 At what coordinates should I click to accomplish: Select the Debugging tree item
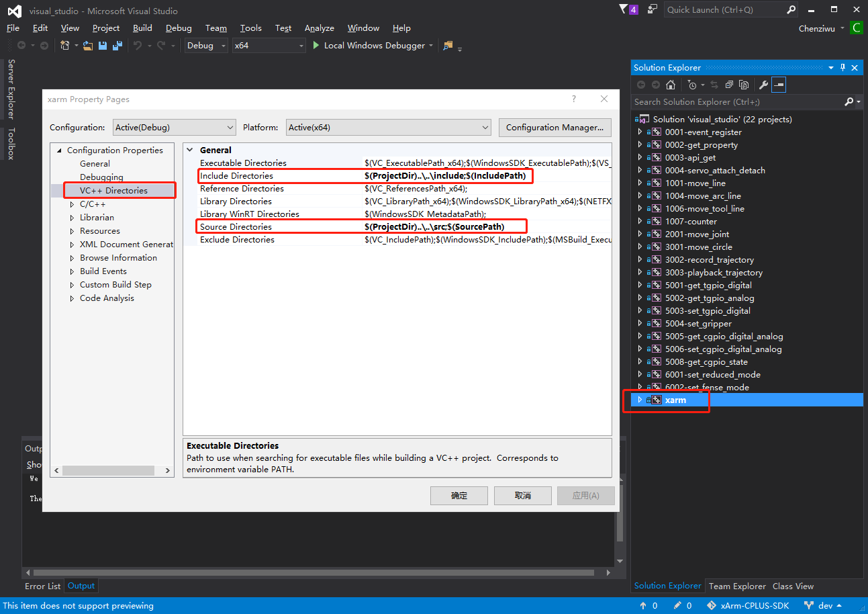[x=101, y=177]
